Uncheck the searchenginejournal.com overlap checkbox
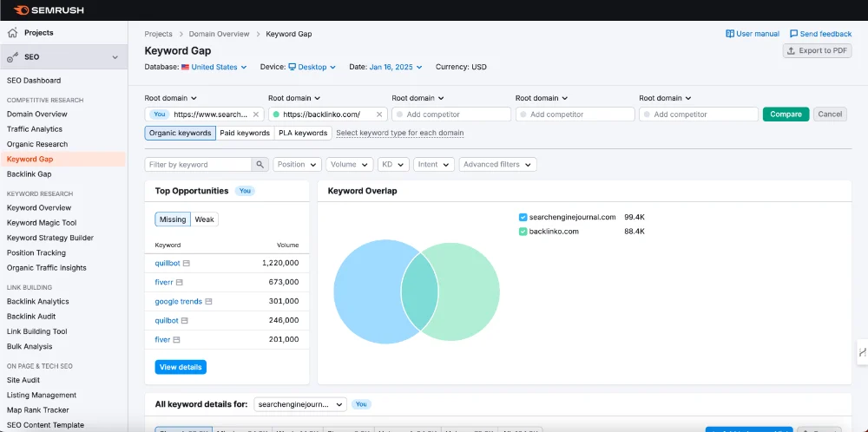The width and height of the screenshot is (868, 432). click(x=523, y=218)
